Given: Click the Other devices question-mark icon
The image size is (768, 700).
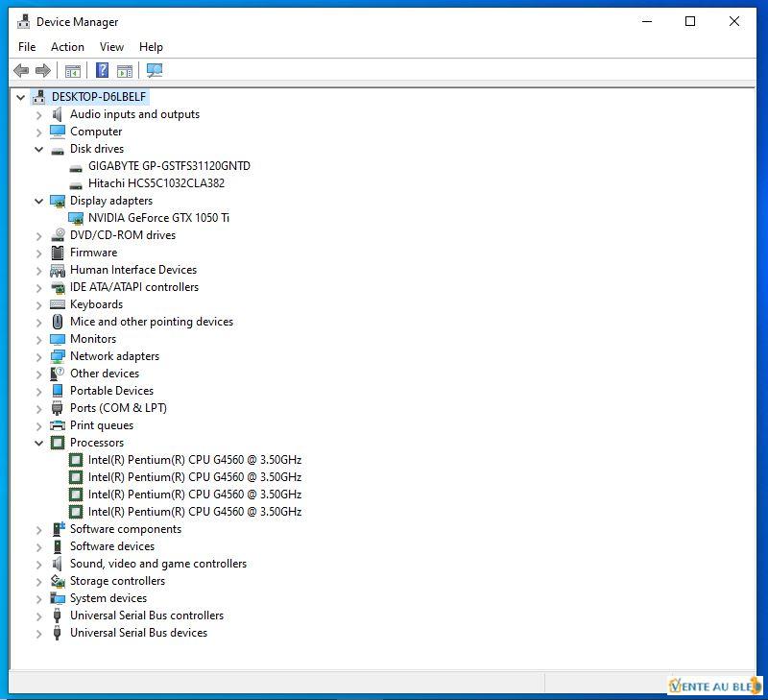Looking at the screenshot, I should (58, 374).
